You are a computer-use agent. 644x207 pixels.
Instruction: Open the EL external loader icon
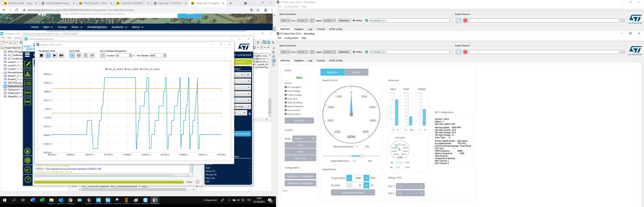tap(28, 160)
